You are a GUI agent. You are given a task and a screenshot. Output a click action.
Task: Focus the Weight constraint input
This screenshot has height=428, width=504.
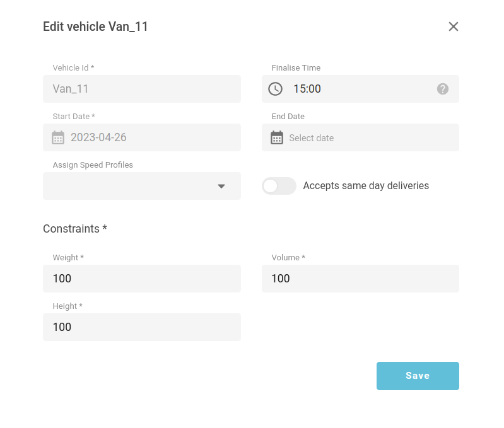coord(142,279)
